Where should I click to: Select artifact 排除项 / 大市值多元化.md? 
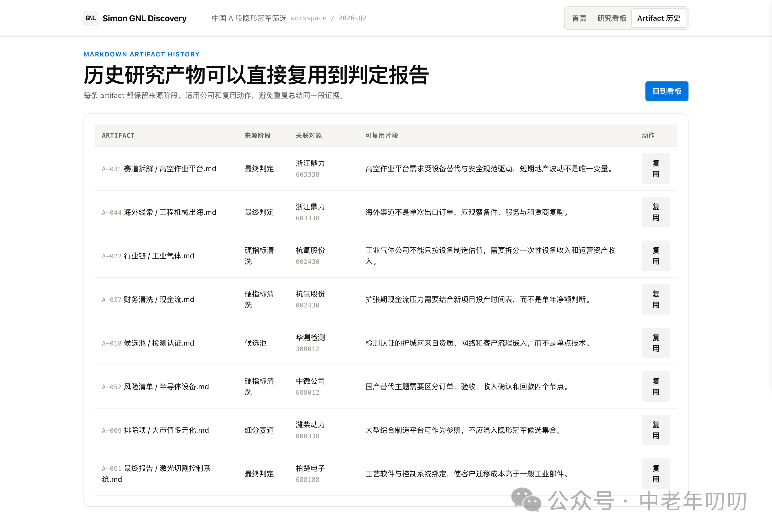point(166,430)
